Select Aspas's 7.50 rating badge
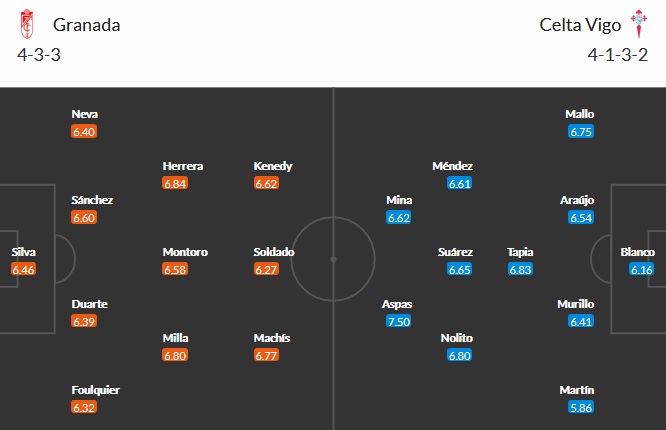Screen dimensions: 666x430 click(x=398, y=321)
